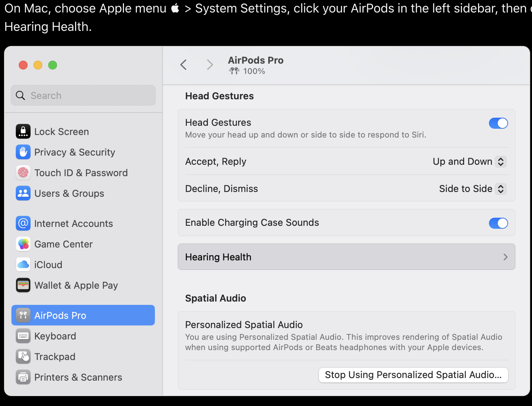Image resolution: width=532 pixels, height=406 pixels.
Task: Open Privacy & Security hand icon
Action: pos(23,152)
